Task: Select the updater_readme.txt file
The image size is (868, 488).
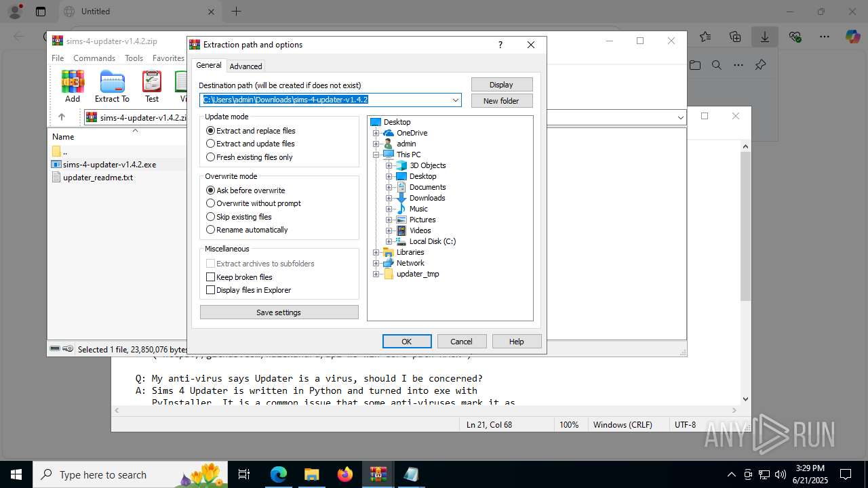Action: (92, 178)
